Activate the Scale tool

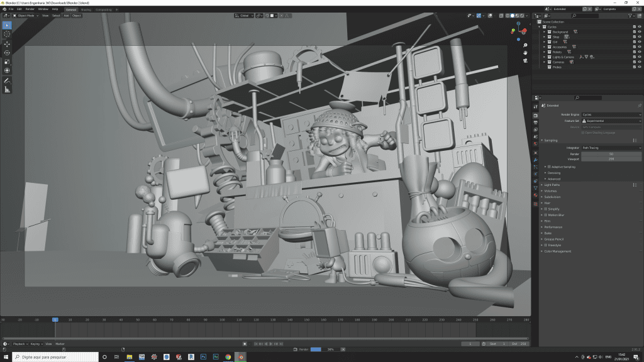click(7, 62)
